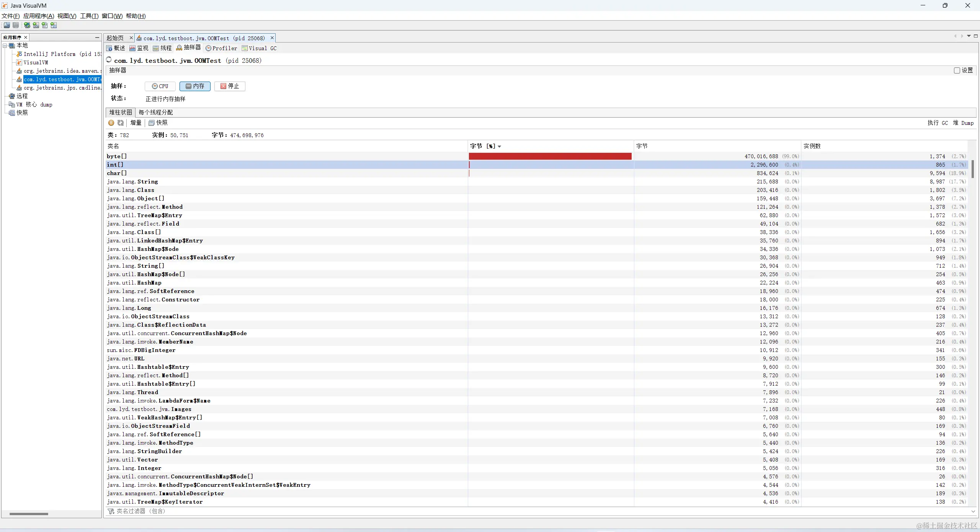Collapse the 本地 local tree node
This screenshot has width=980, height=532.
[x=5, y=46]
